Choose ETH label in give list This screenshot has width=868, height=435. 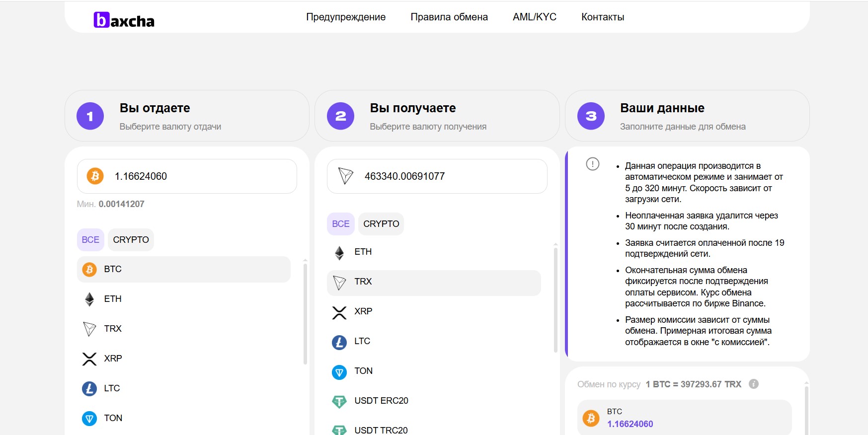pyautogui.click(x=113, y=299)
